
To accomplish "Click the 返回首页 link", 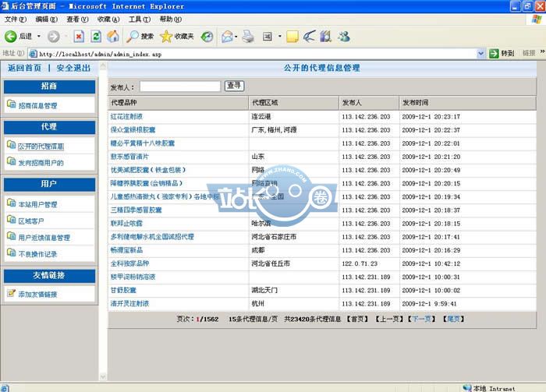I will pyautogui.click(x=24, y=68).
